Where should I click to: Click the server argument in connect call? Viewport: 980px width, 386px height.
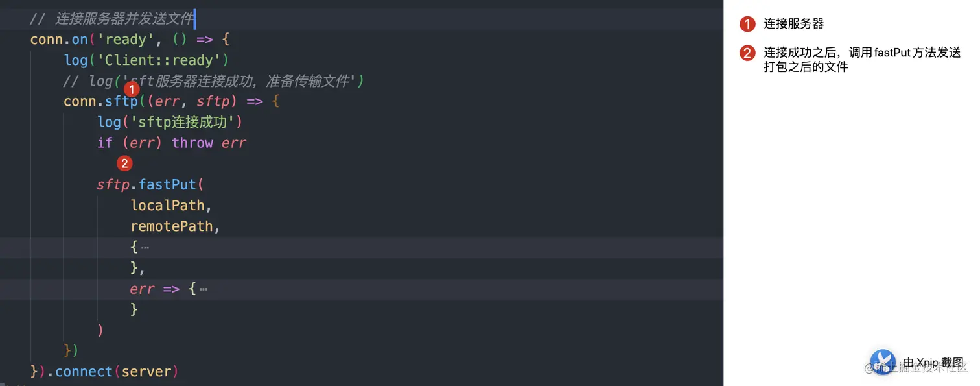(x=146, y=372)
